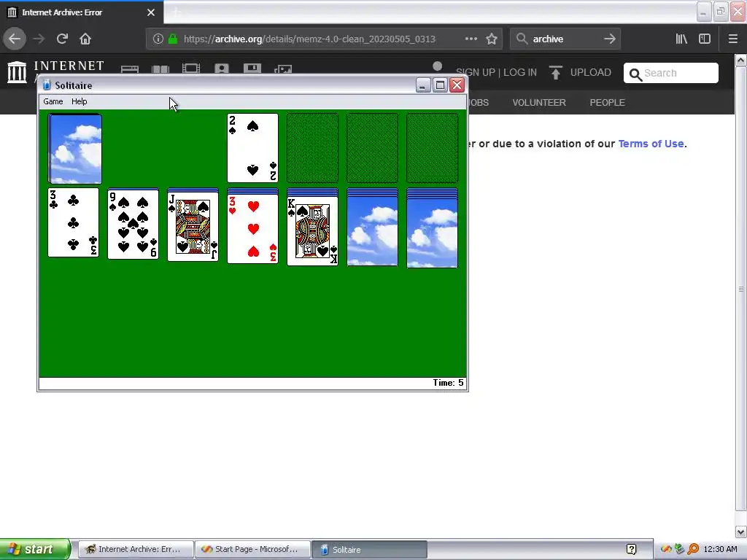Viewport: 747px width, 560px height.
Task: Click the 12:30 AM system clock
Action: pos(720,550)
